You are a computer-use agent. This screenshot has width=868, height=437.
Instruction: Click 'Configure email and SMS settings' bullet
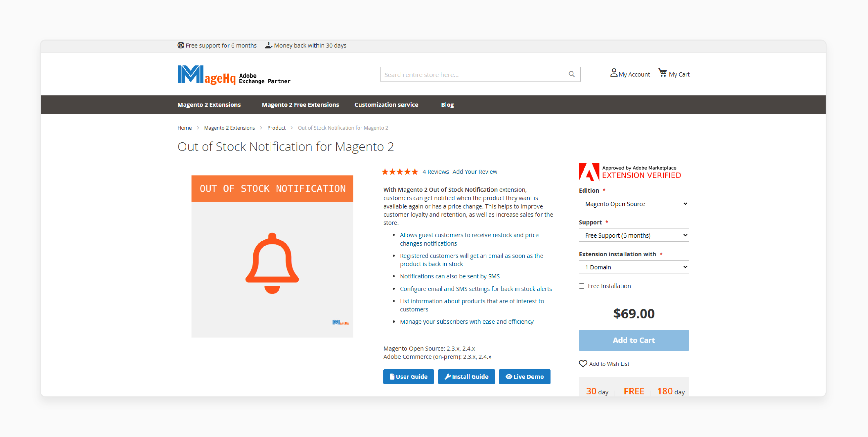coord(475,289)
